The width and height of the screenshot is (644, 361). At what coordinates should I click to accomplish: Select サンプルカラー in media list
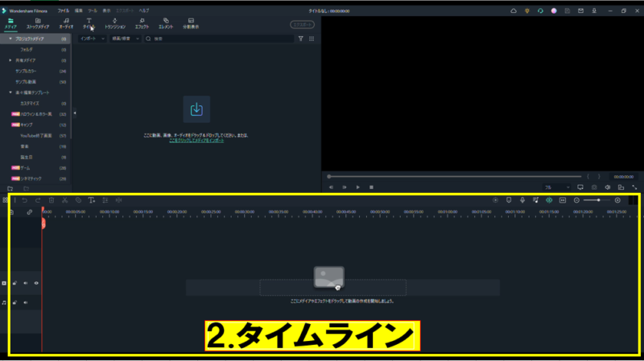coord(26,71)
